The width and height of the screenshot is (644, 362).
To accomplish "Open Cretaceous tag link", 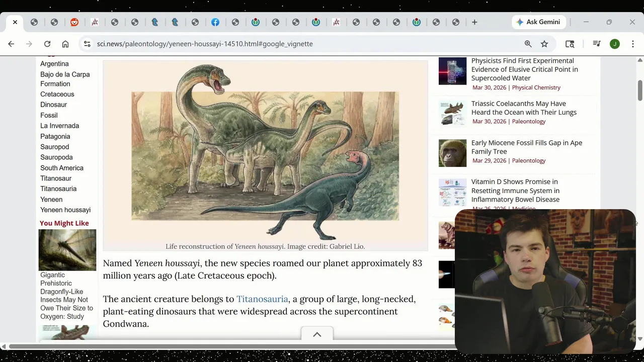I will [x=57, y=94].
